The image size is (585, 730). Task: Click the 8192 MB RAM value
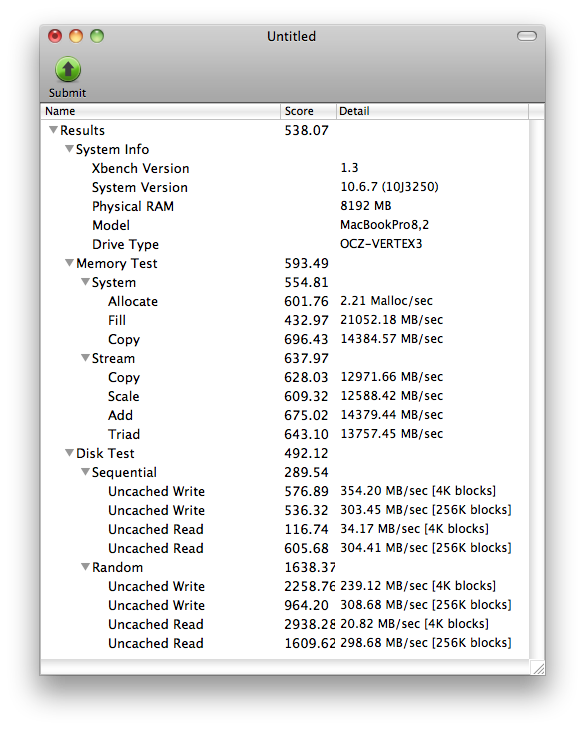pos(366,206)
